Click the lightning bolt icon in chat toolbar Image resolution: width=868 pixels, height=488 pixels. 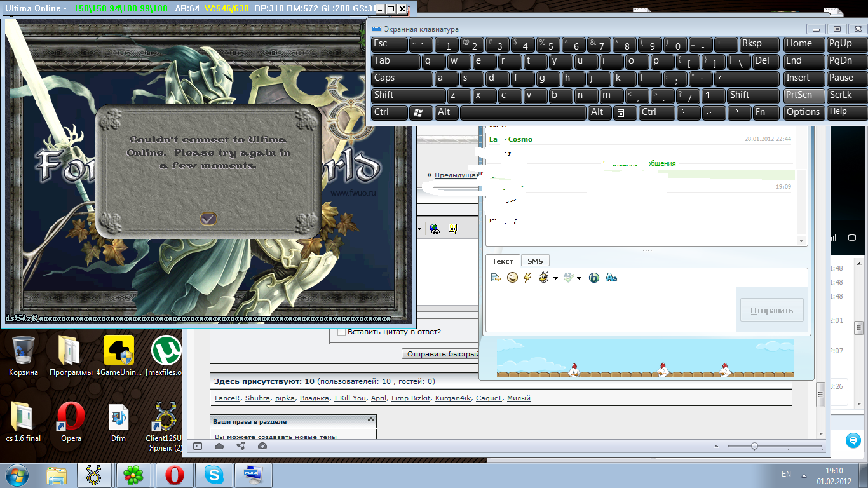527,278
